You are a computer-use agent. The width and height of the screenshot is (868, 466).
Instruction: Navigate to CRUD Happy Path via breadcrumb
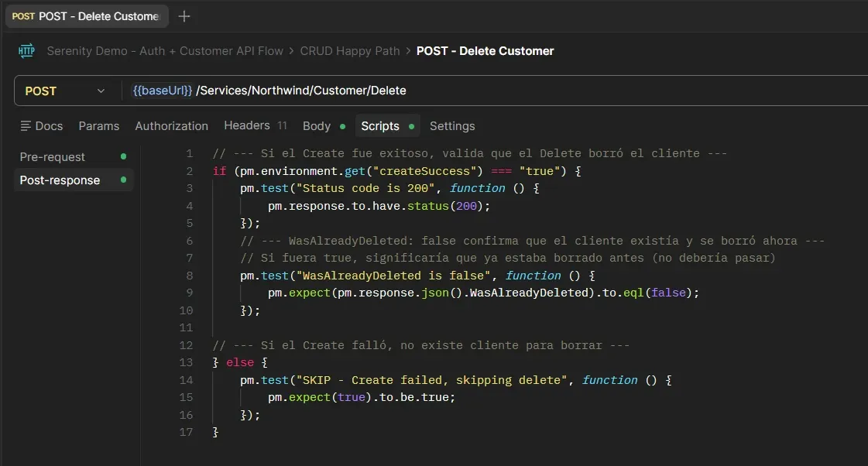tap(350, 50)
